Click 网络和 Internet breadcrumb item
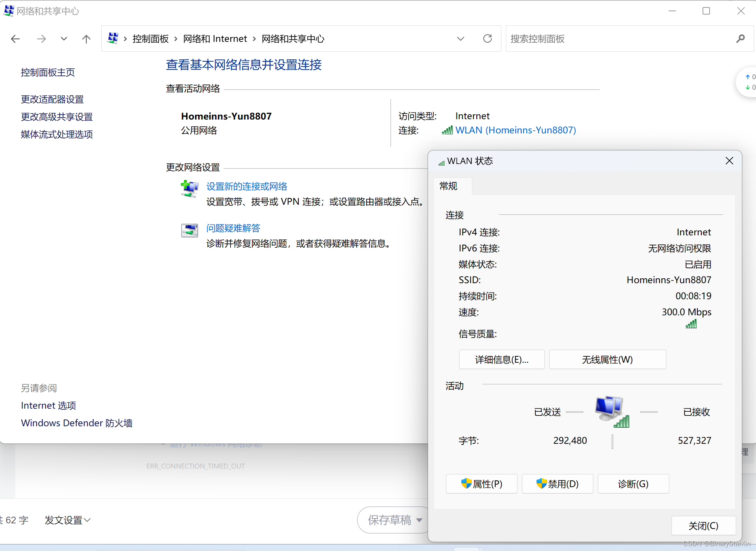This screenshot has width=756, height=551. pyautogui.click(x=215, y=39)
